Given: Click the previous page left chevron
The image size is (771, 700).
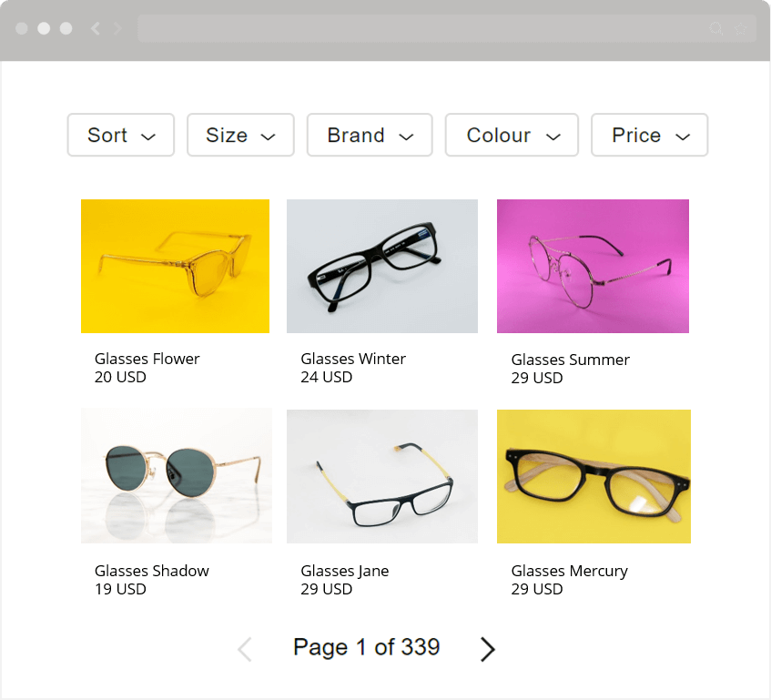Looking at the screenshot, I should click(x=245, y=649).
